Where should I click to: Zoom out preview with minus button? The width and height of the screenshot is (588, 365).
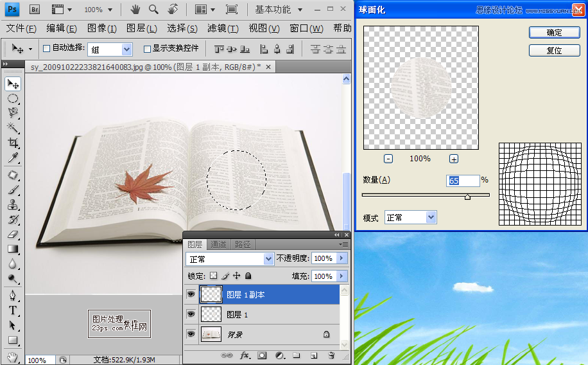[x=388, y=159]
